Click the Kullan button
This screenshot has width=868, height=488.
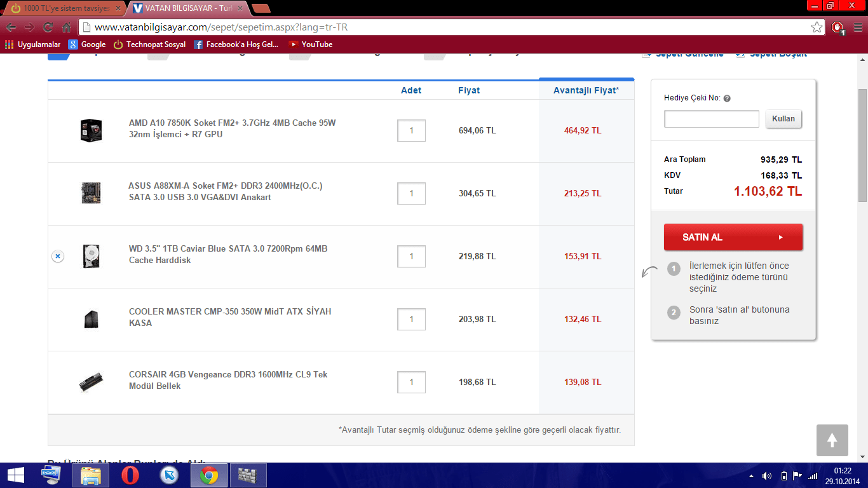783,119
